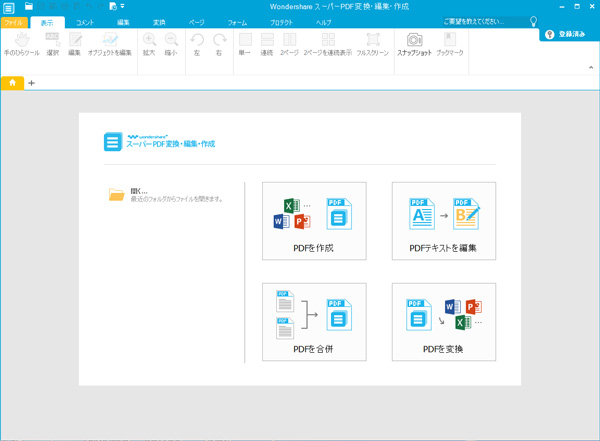Rotate left with the 左 arrow
The width and height of the screenshot is (600, 441).
pos(197,45)
